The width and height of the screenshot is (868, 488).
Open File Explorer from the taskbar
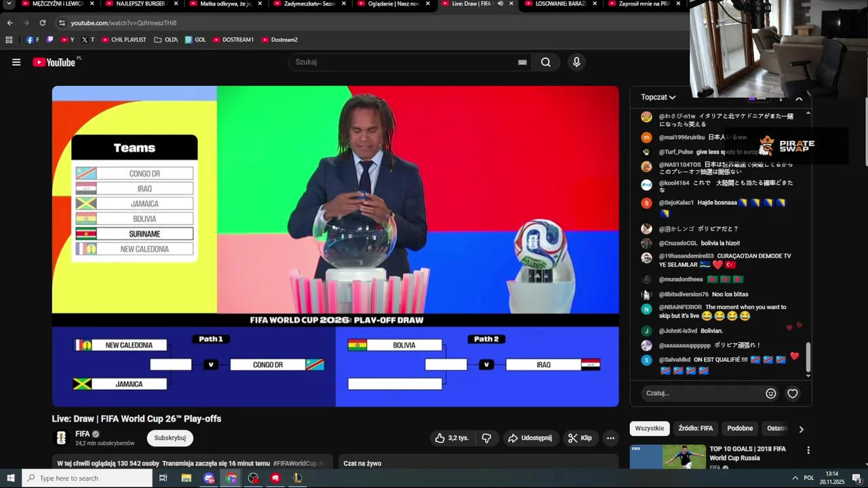tap(186, 478)
